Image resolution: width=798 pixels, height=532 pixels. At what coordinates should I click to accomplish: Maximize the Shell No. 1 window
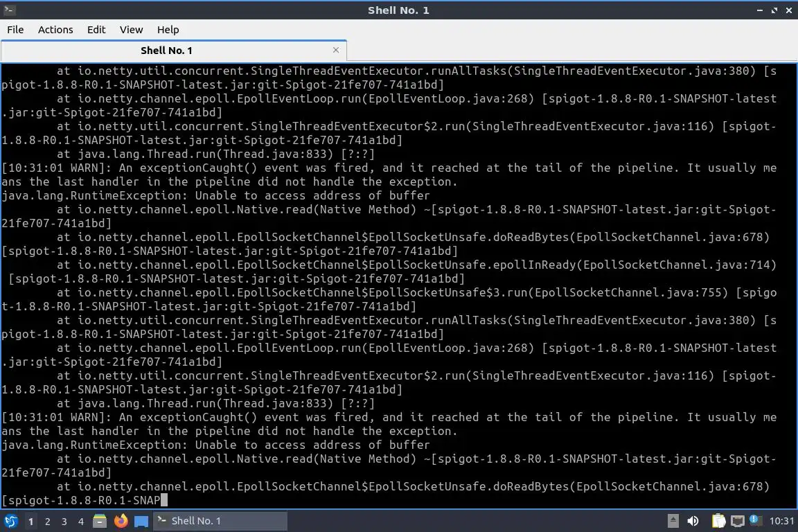pyautogui.click(x=774, y=10)
